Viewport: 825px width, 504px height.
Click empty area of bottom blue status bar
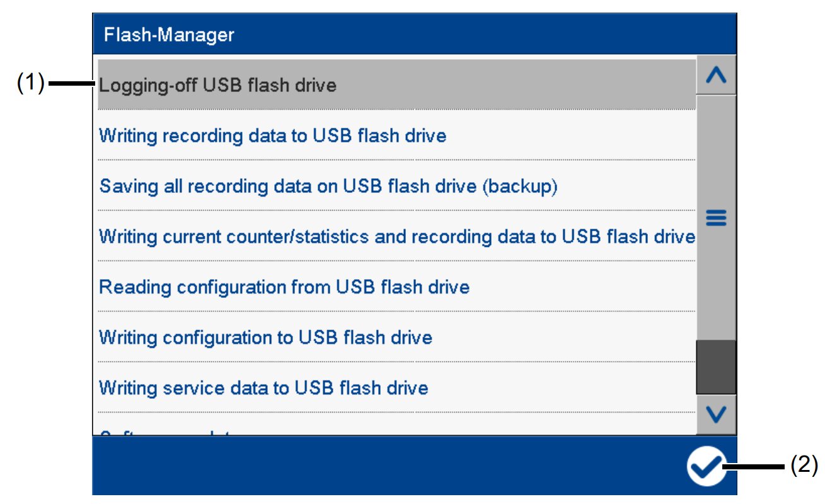tap(378, 466)
